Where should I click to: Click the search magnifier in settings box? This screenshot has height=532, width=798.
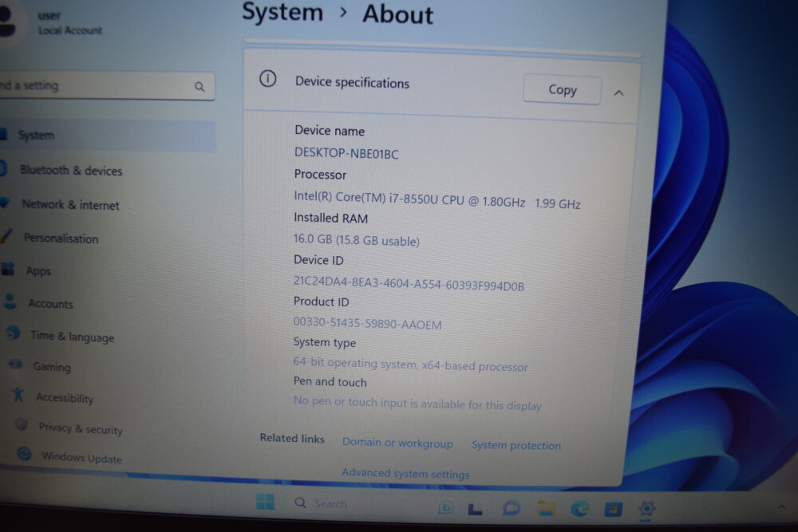199,87
